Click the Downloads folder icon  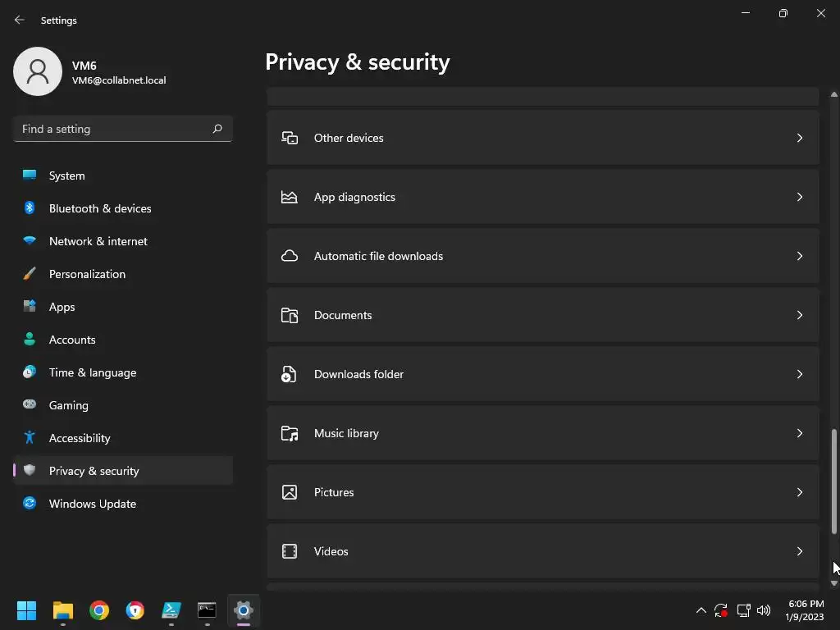click(290, 374)
